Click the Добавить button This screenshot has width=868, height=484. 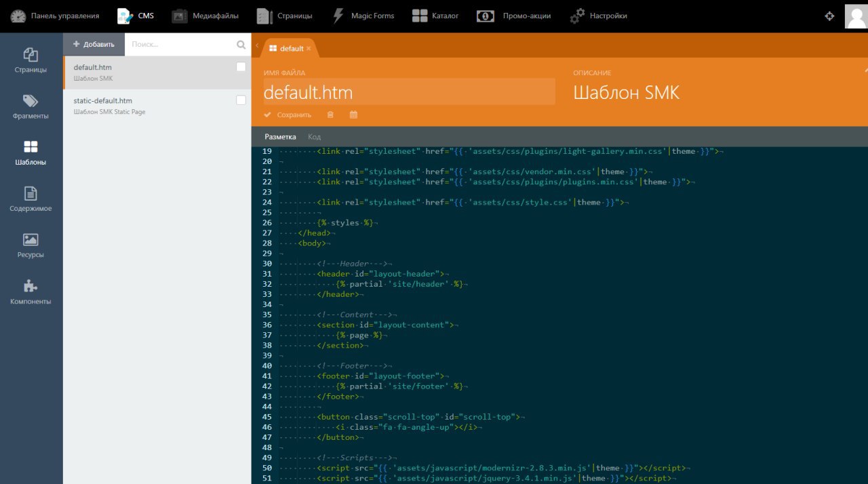pyautogui.click(x=94, y=44)
